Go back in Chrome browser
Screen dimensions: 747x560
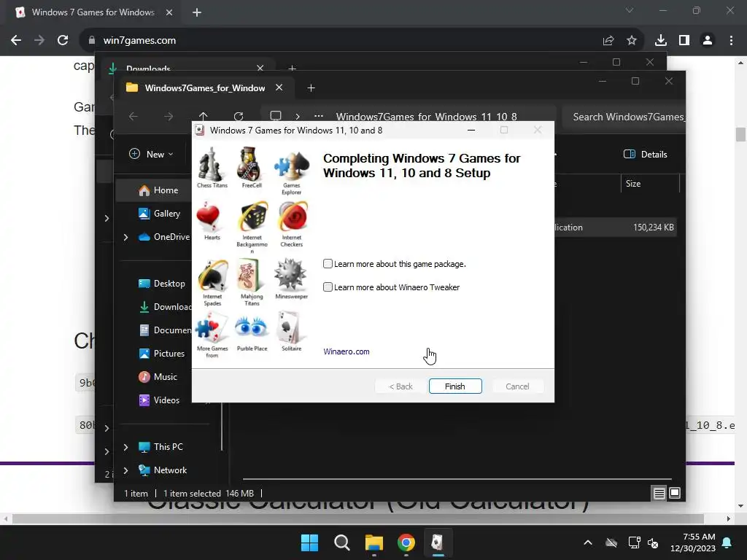[x=16, y=41]
